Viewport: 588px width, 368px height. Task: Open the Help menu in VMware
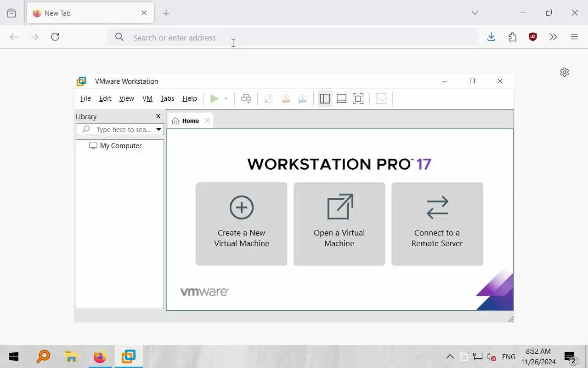tap(190, 98)
